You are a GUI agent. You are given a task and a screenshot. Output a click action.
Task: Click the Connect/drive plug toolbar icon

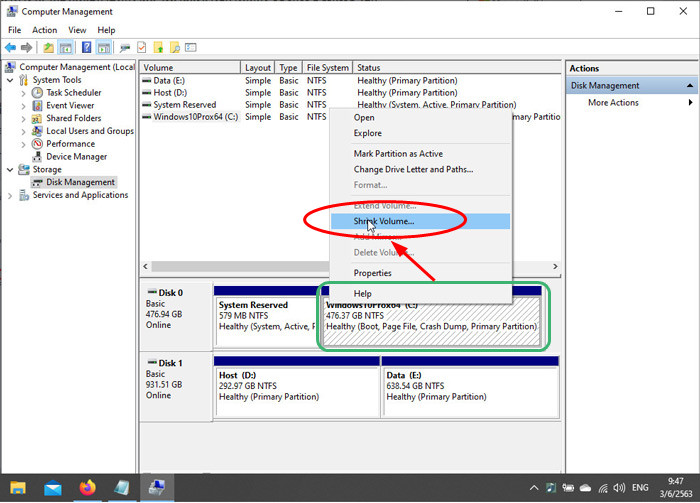125,47
